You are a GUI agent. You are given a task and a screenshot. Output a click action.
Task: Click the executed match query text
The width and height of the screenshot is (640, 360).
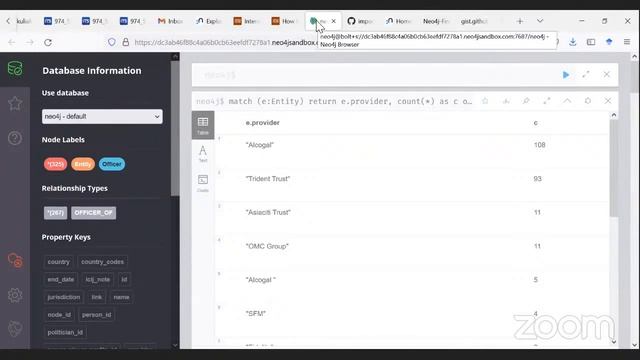(350, 101)
